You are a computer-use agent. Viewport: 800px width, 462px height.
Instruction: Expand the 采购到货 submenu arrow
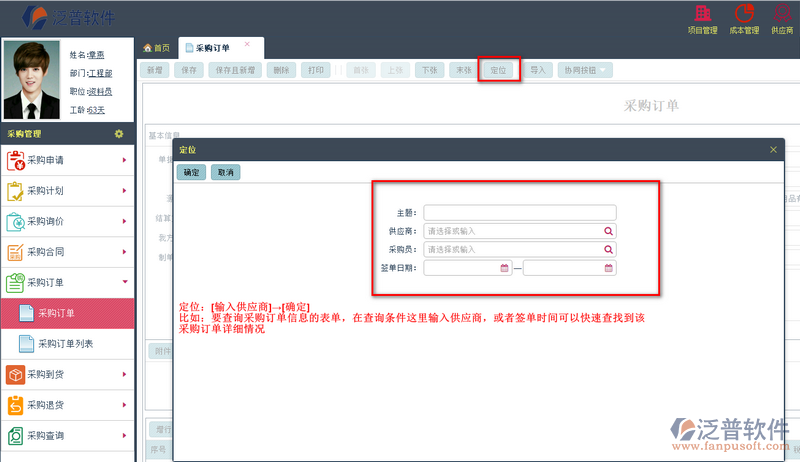(124, 374)
